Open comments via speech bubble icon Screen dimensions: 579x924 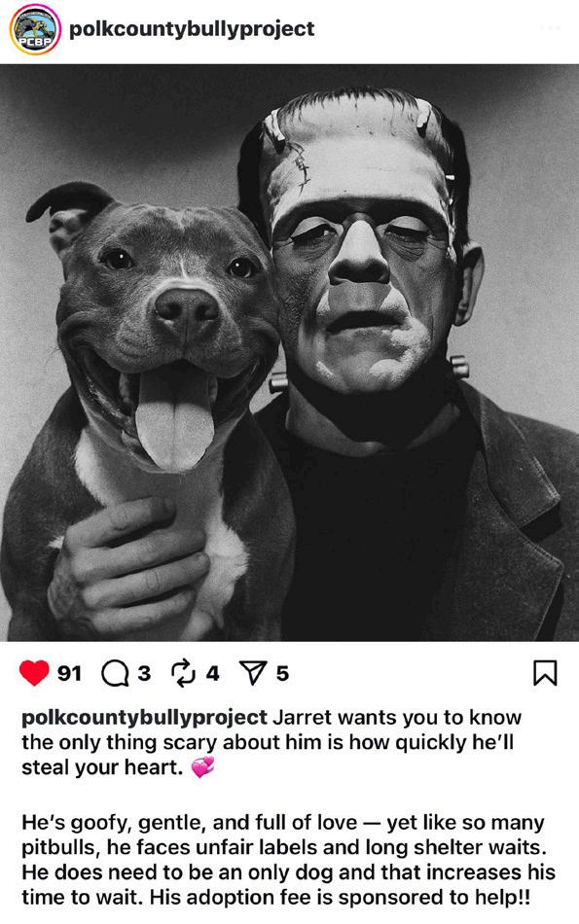(x=115, y=673)
